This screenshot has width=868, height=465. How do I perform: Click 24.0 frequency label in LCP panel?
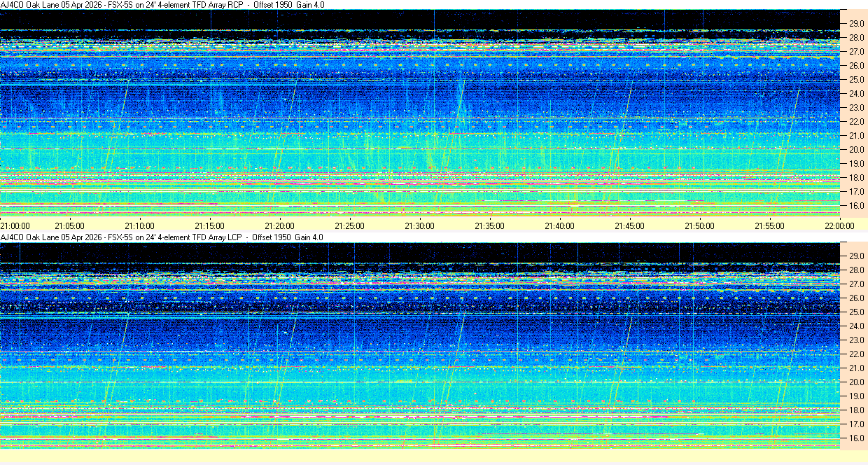857,326
